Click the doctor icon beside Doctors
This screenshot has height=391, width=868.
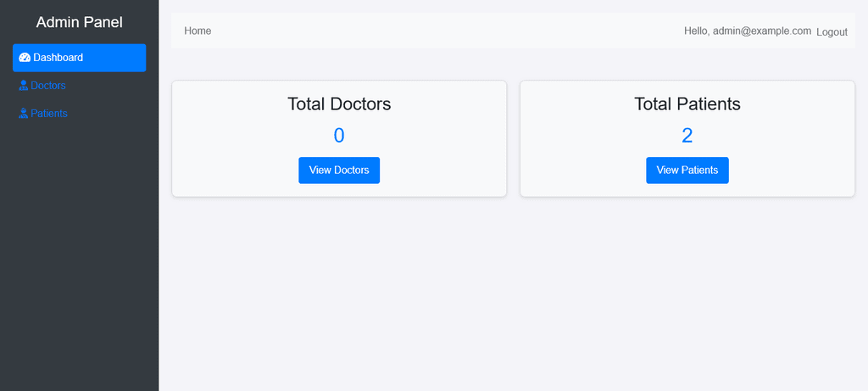[23, 86]
